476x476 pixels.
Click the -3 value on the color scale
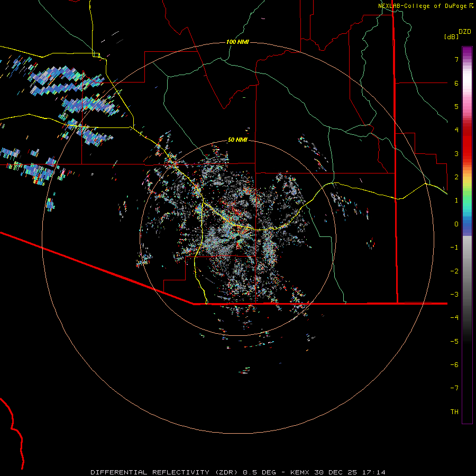click(454, 295)
